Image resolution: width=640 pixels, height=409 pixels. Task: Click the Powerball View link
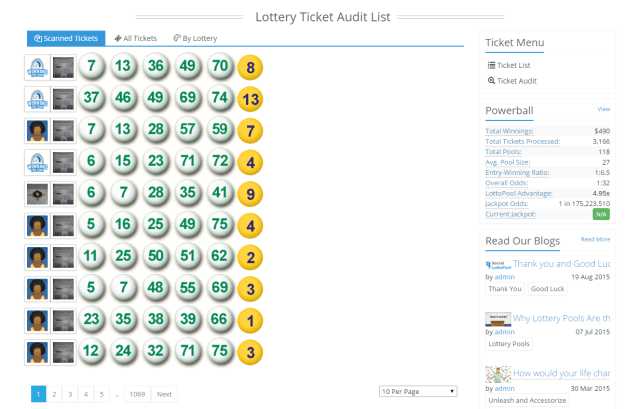pyautogui.click(x=603, y=108)
